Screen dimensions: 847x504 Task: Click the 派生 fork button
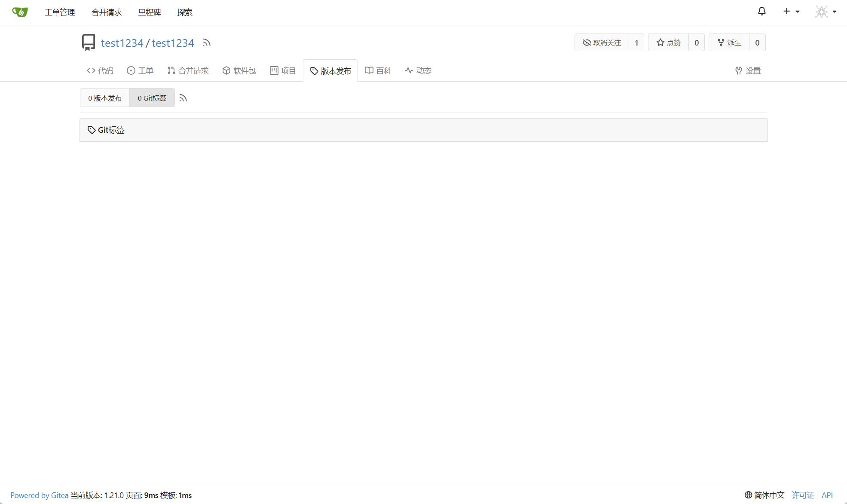tap(729, 43)
